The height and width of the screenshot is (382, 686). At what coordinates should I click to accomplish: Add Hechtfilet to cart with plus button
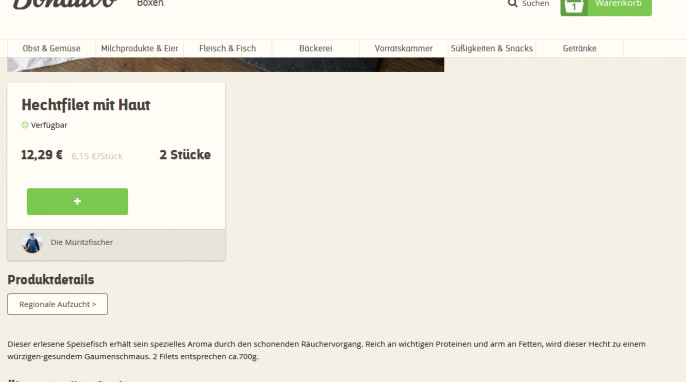(x=77, y=201)
